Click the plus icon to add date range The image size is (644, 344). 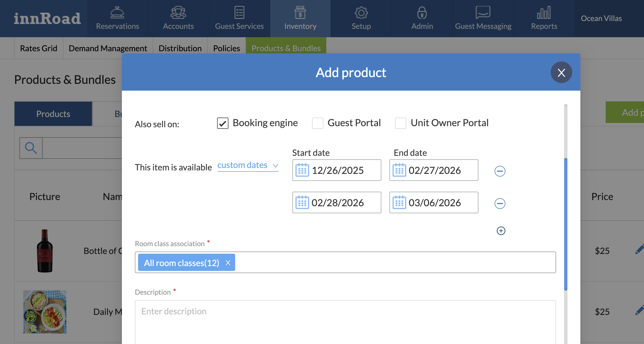click(501, 231)
